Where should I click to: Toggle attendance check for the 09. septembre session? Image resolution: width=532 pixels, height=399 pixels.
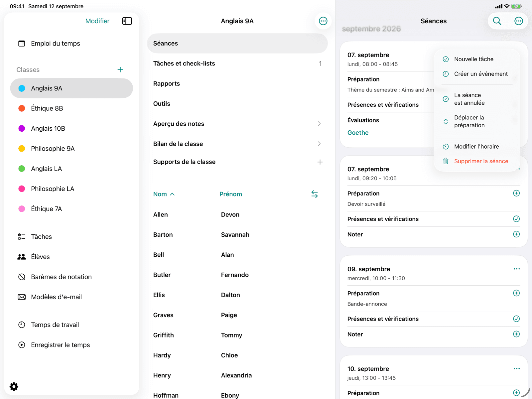click(516, 319)
